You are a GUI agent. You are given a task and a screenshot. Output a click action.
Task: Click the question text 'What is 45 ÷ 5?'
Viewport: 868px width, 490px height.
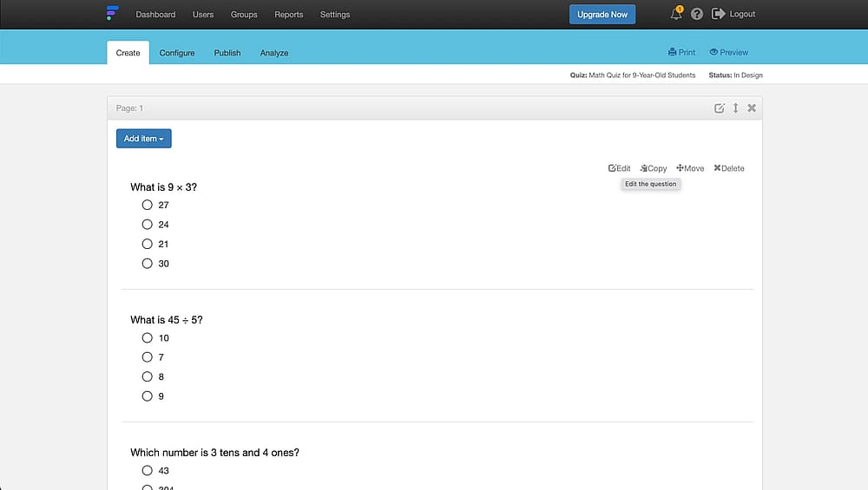pos(167,320)
